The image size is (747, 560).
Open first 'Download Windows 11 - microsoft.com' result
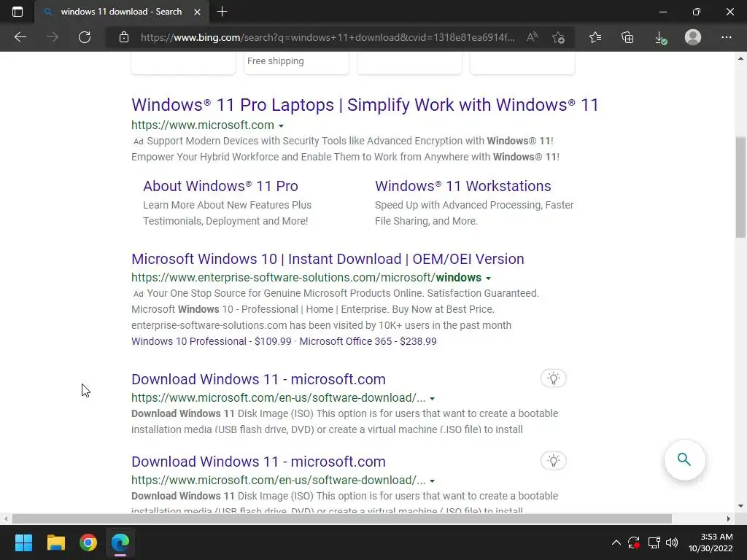259,379
